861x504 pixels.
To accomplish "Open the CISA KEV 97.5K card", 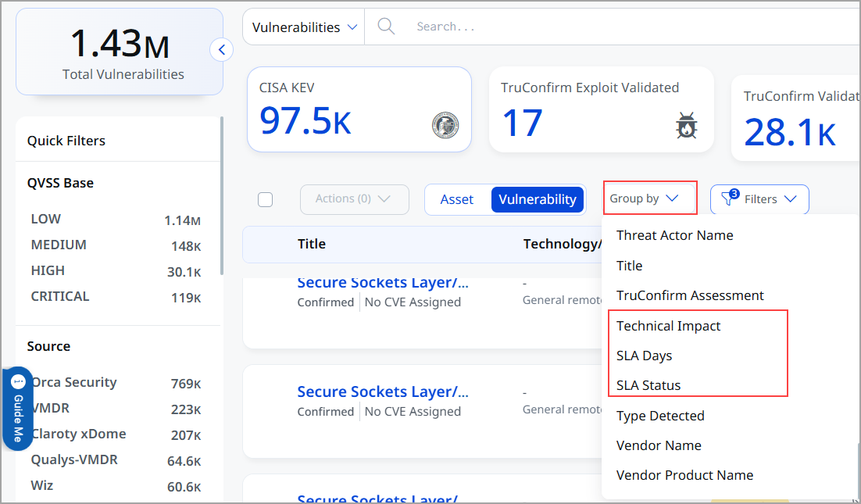I will [x=359, y=109].
